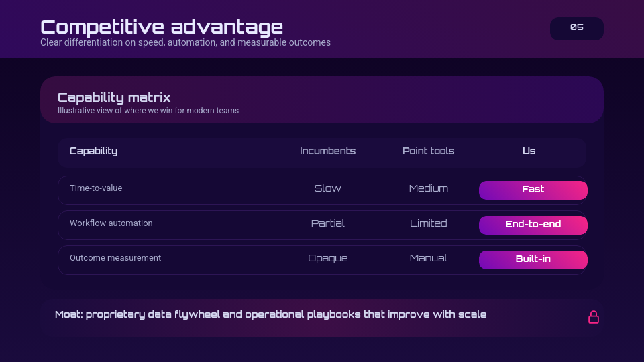Click the Outcome measurement row label
This screenshot has height=362, width=644.
(x=115, y=258)
